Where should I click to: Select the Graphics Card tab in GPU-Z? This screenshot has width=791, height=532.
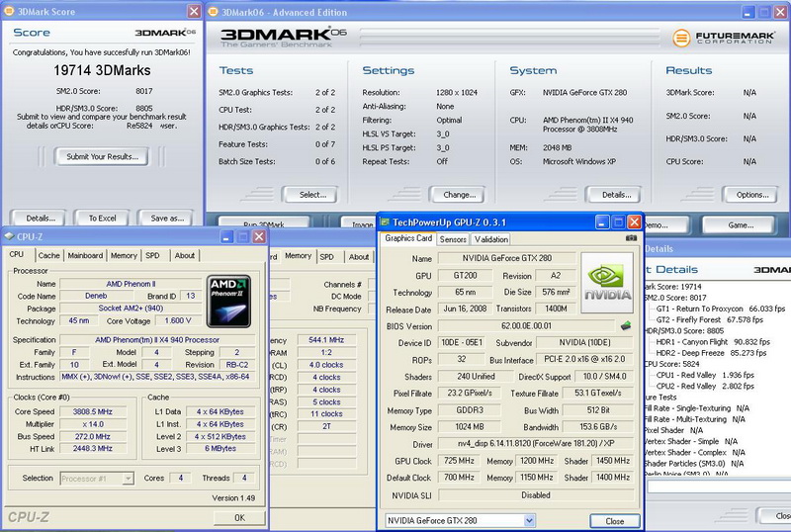(408, 238)
